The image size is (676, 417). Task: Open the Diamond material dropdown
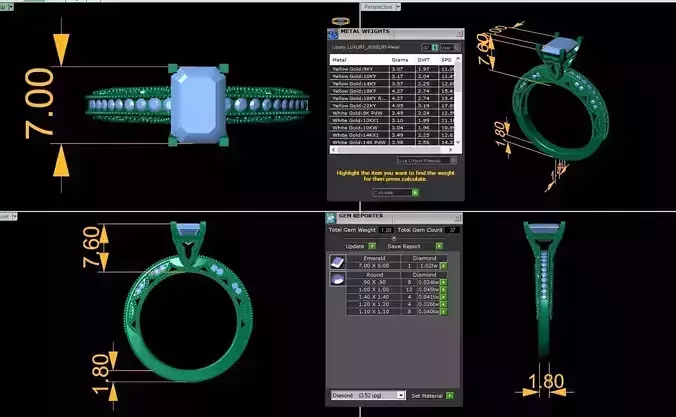click(401, 395)
